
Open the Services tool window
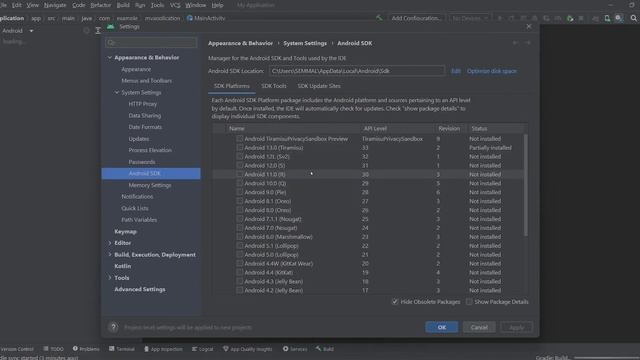(x=295, y=349)
